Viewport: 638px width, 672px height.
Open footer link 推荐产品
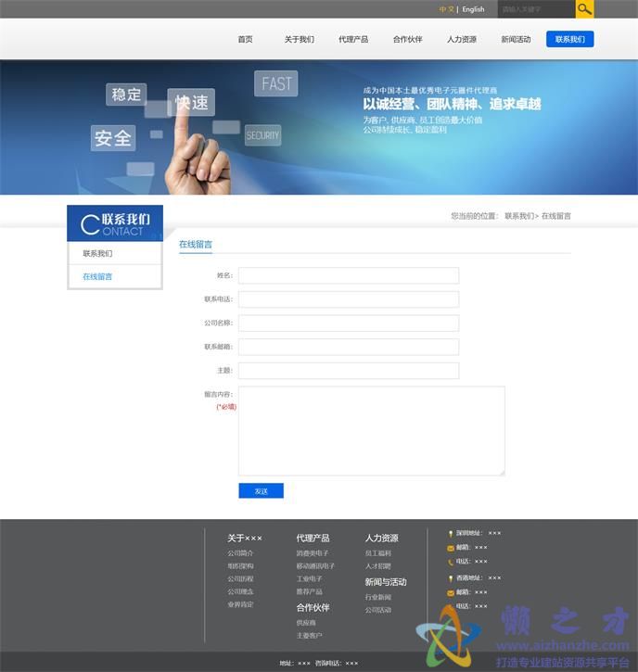click(x=309, y=592)
